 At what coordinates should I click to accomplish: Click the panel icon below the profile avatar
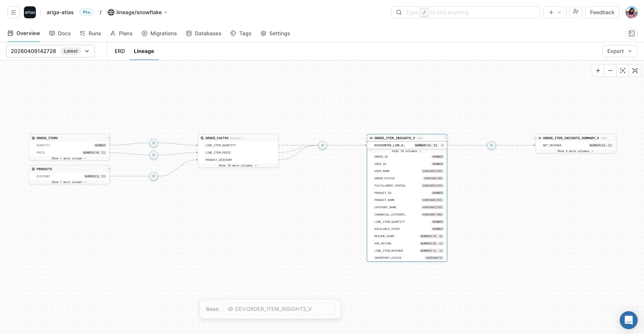click(632, 33)
